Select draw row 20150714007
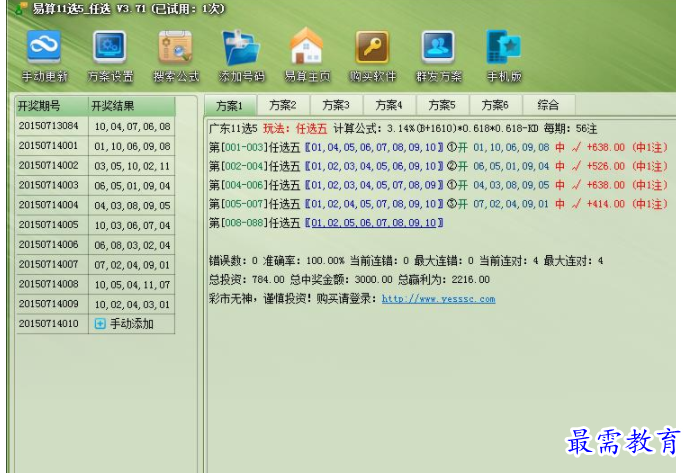This screenshot has width=689, height=473. (x=95, y=265)
